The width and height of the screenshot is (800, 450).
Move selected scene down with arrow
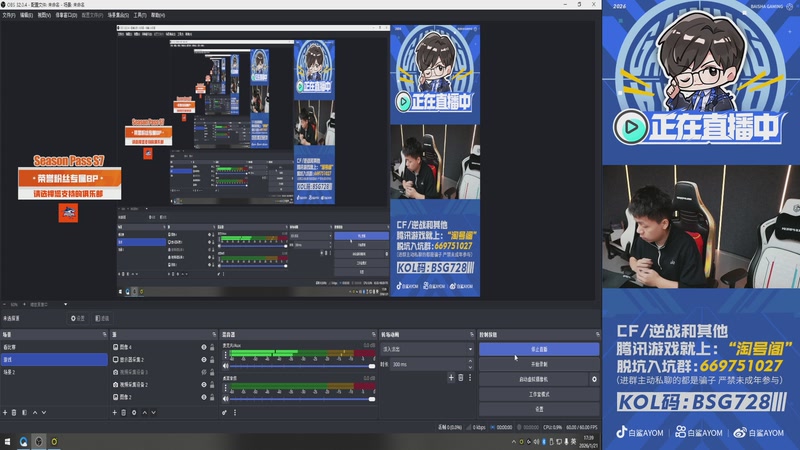click(44, 412)
